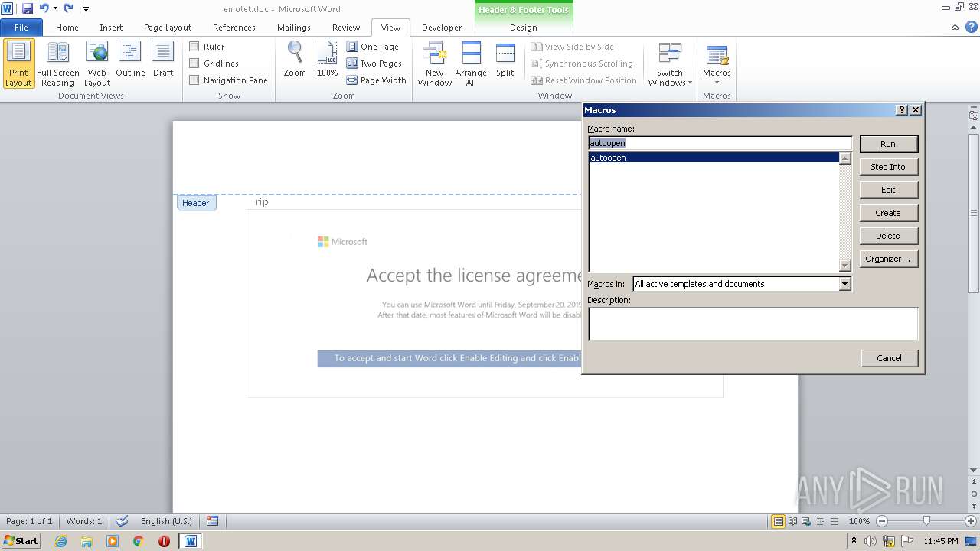Enable the Navigation Pane checkbox
Image resolution: width=980 pixels, height=551 pixels.
[x=194, y=80]
